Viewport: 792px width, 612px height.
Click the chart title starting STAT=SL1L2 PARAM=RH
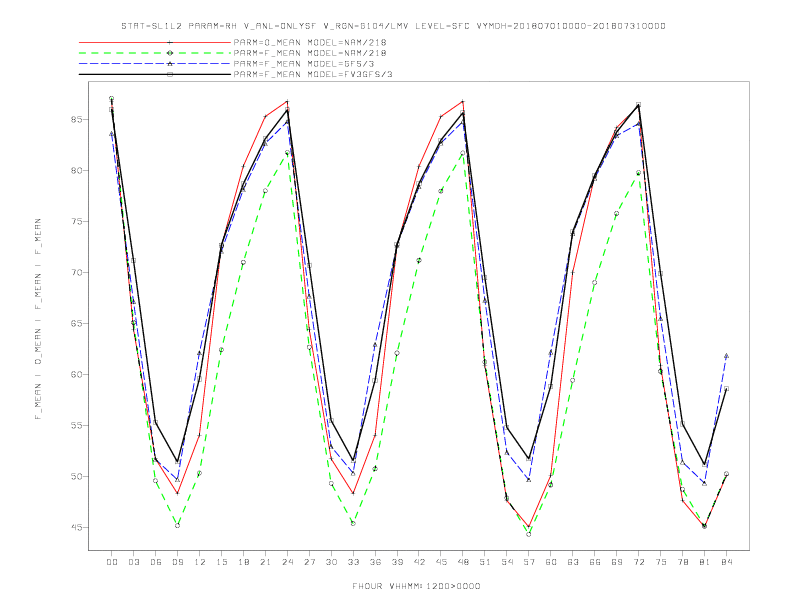point(393,26)
